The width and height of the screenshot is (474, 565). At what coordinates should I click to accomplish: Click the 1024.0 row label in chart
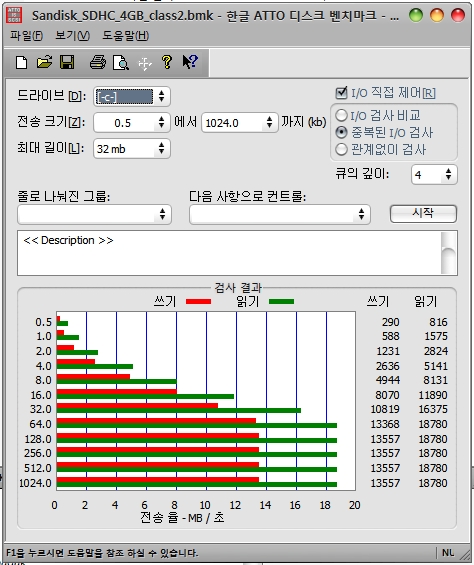[x=35, y=483]
